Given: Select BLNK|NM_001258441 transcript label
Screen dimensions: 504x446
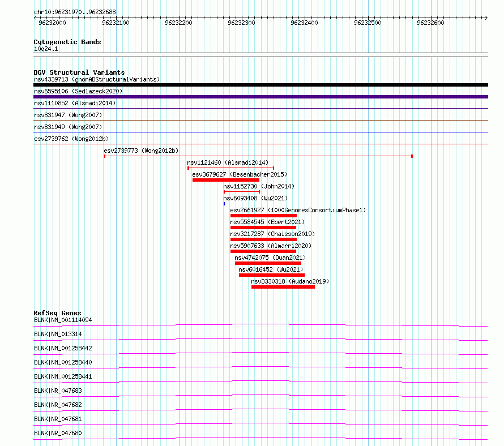Looking at the screenshot, I should pyautogui.click(x=63, y=376).
